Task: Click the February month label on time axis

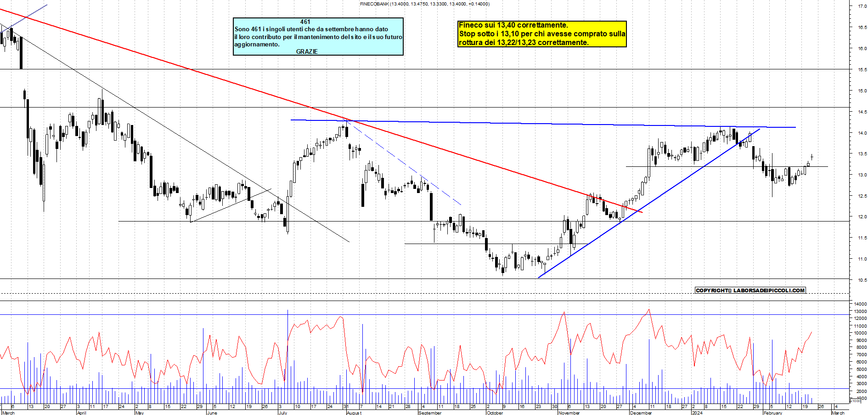Action: click(772, 413)
